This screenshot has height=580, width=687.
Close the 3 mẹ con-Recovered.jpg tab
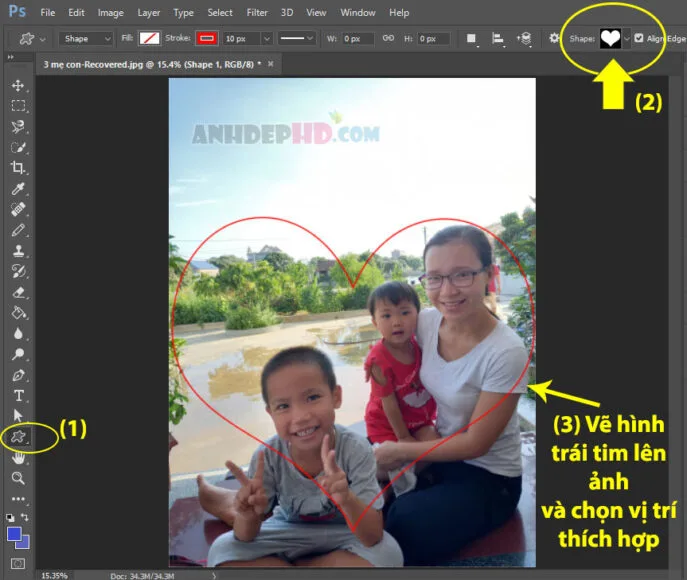(x=271, y=64)
